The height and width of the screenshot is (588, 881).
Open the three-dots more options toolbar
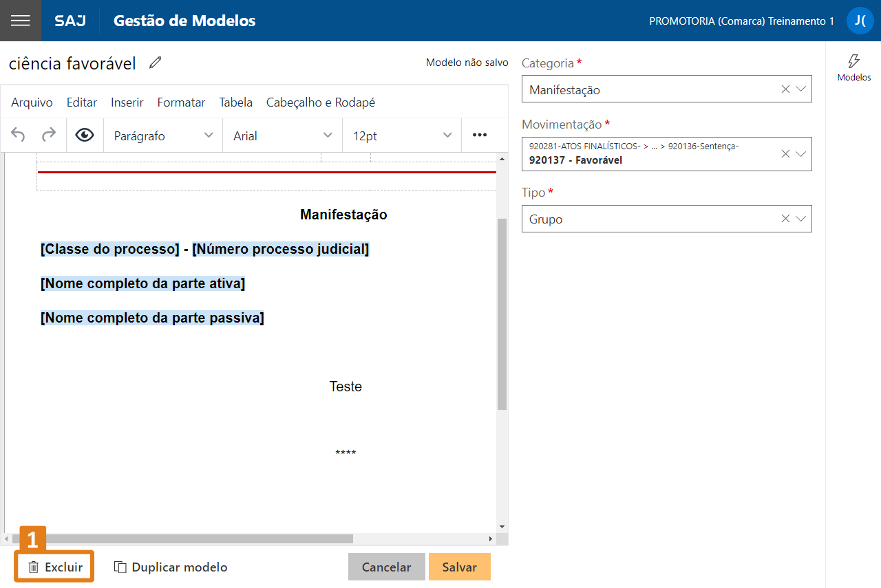480,135
